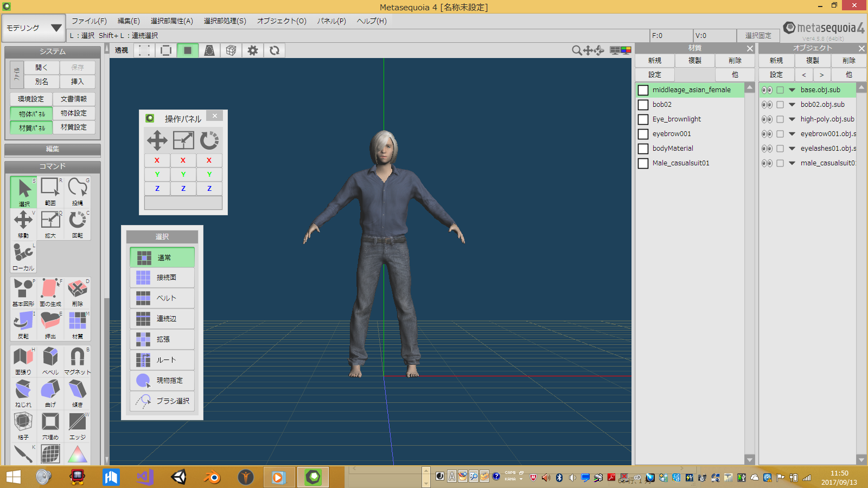
Task: Open the vertex color triangle tool
Action: [x=78, y=454]
